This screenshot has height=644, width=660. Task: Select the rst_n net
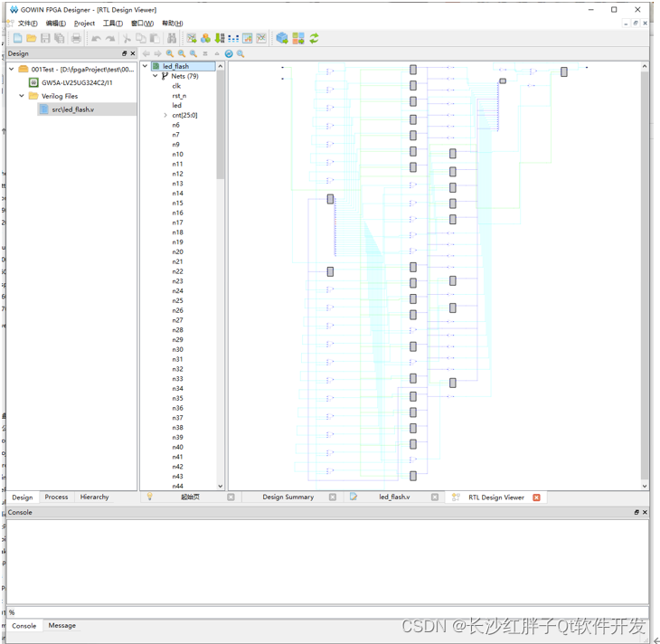coord(179,96)
